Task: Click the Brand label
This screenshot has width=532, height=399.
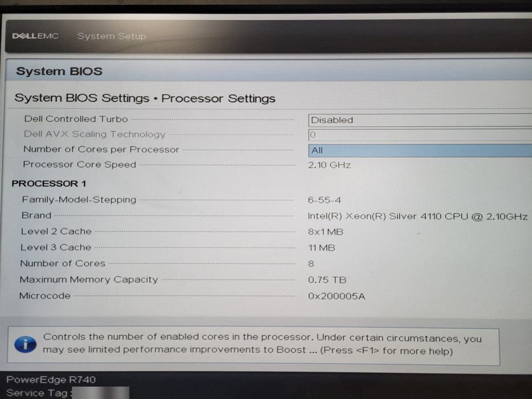Action: pos(36,215)
